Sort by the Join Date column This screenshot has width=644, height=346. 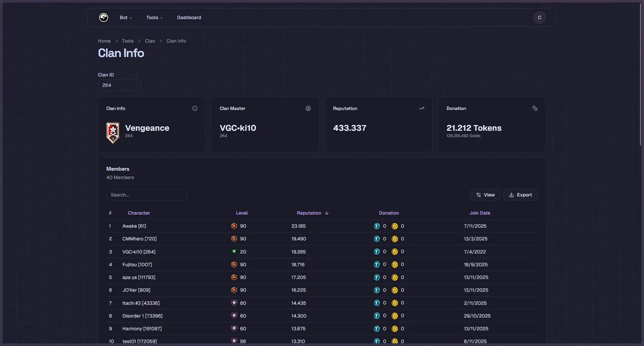point(480,213)
